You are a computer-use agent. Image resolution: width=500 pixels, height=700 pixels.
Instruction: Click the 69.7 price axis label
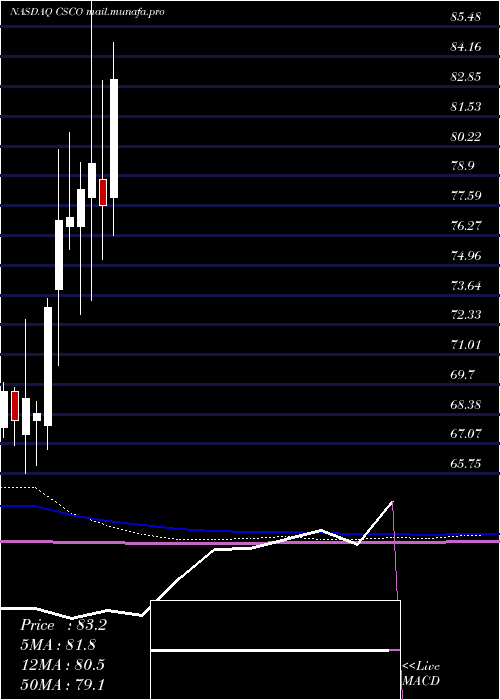point(462,375)
